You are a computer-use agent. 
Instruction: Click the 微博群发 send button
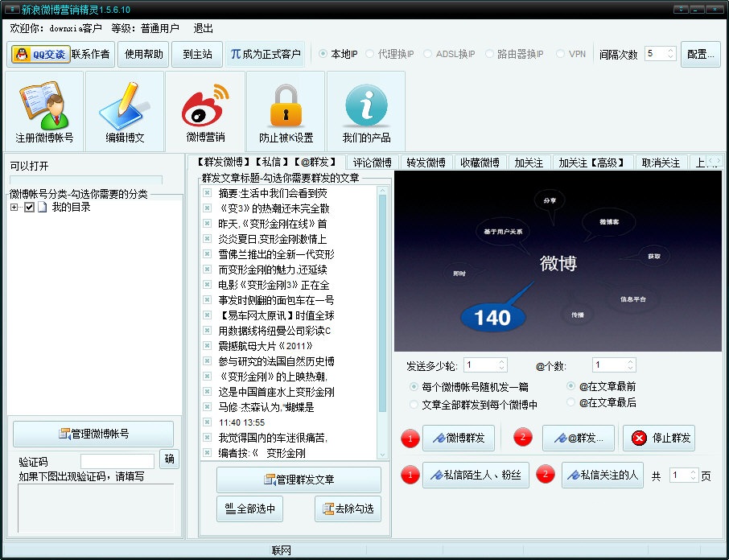459,438
